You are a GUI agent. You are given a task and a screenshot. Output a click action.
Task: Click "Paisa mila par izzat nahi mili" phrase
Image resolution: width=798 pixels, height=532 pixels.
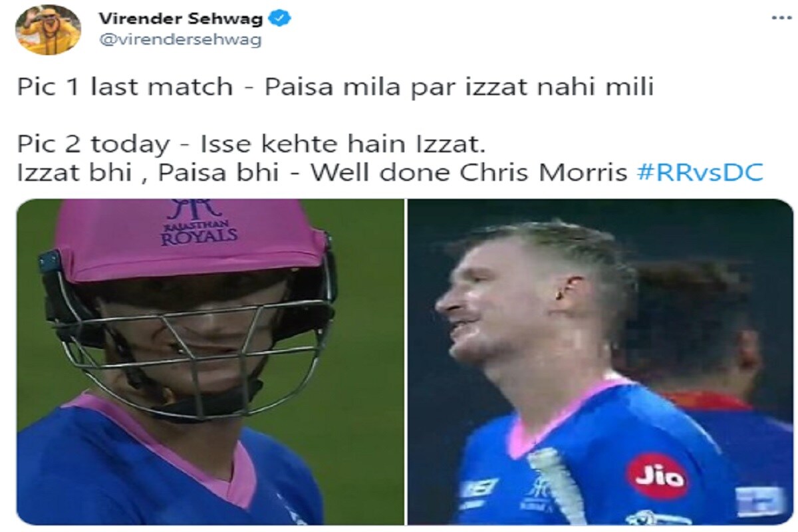pos(460,87)
